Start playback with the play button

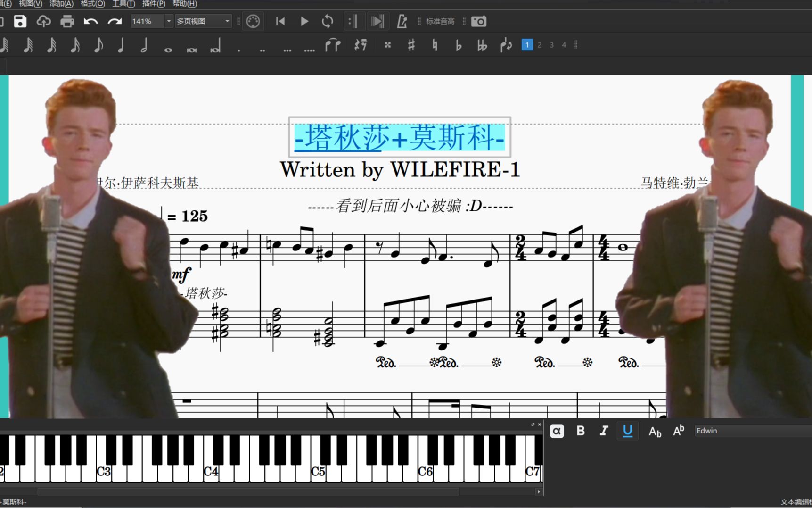304,21
